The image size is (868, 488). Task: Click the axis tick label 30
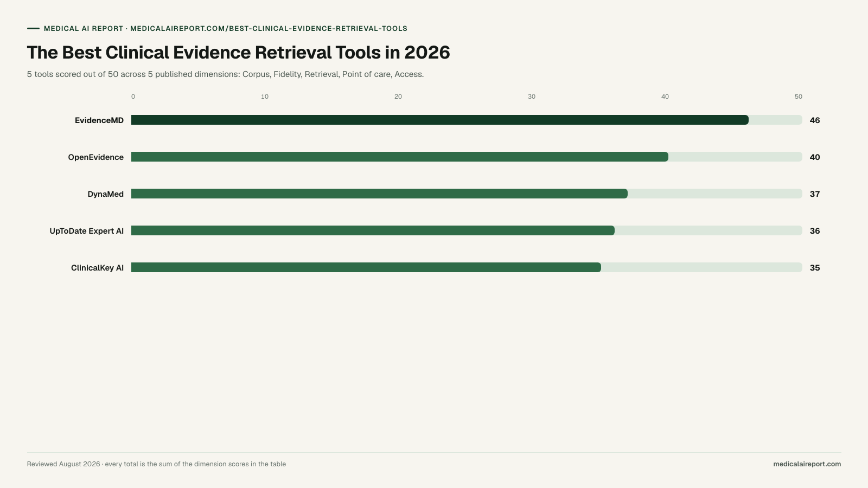532,97
